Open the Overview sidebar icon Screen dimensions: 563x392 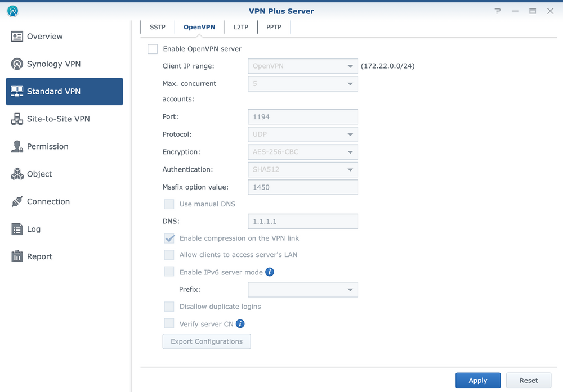tap(17, 37)
